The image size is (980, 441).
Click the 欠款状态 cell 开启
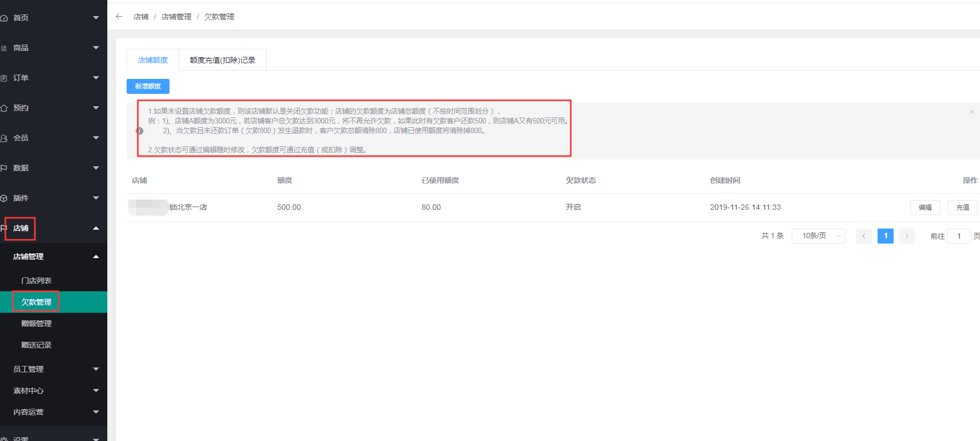(x=573, y=207)
